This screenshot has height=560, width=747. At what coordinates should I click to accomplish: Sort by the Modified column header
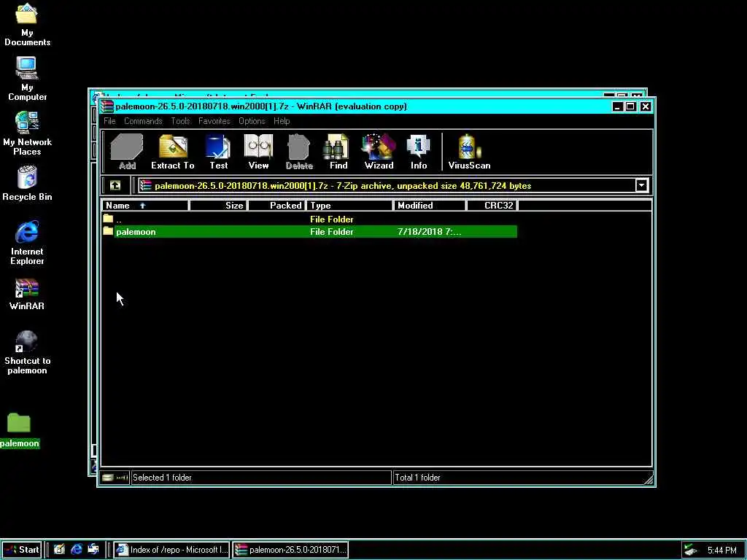[430, 206]
